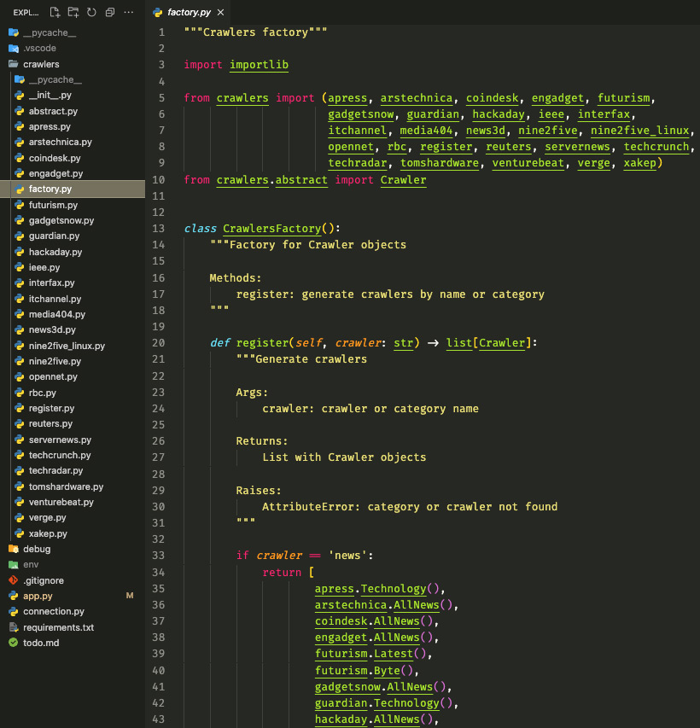Open news3d.py in the Explorer

click(x=73, y=329)
